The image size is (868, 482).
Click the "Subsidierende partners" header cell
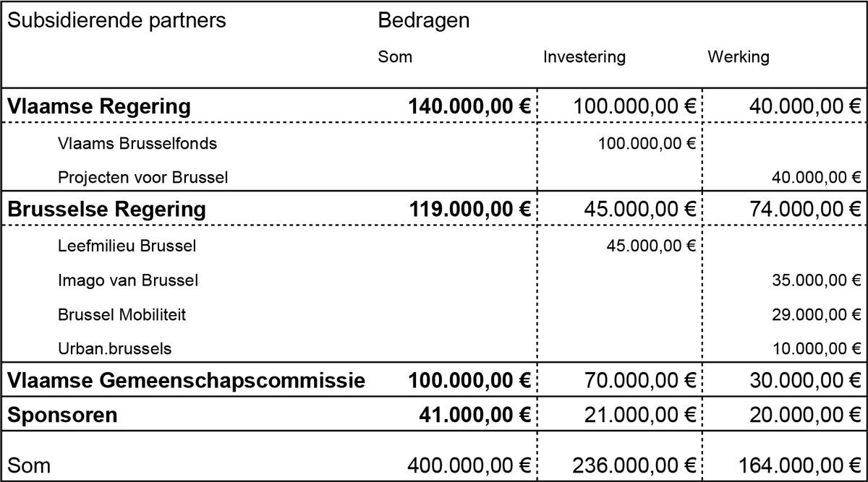tap(116, 20)
